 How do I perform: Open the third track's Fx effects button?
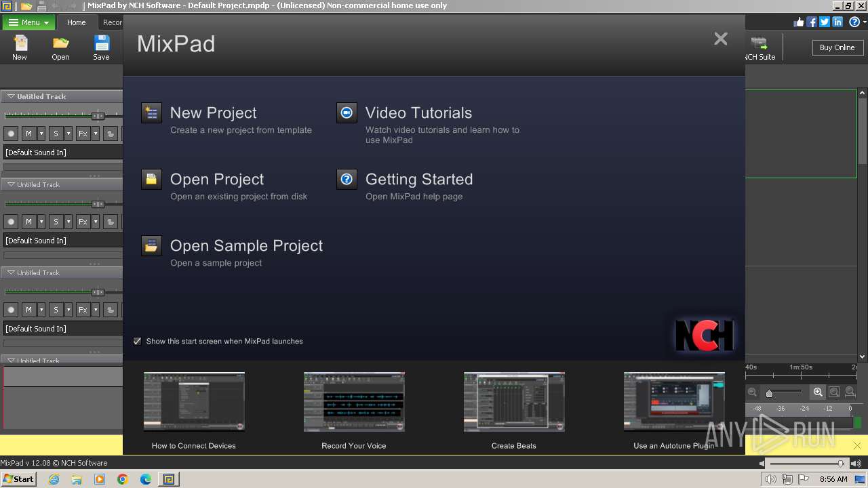(x=83, y=310)
